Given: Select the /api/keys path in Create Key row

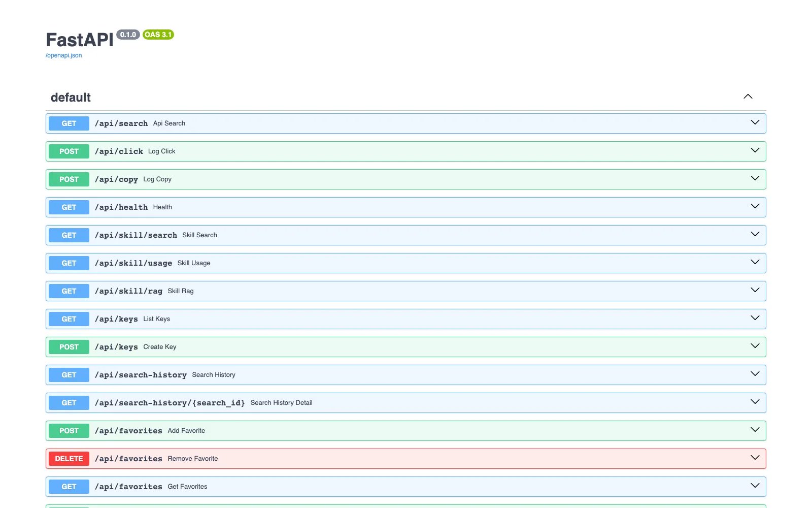Looking at the screenshot, I should click(x=116, y=347).
